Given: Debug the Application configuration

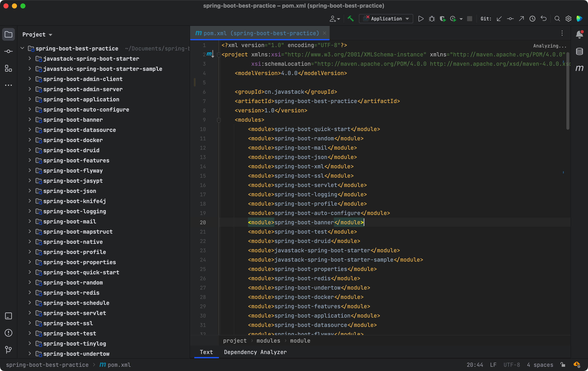Looking at the screenshot, I should tap(432, 19).
